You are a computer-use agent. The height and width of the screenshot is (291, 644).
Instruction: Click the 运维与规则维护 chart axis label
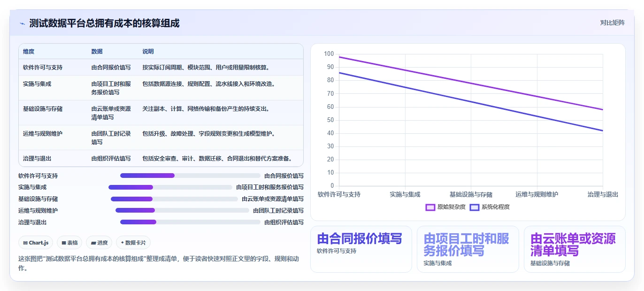click(537, 194)
